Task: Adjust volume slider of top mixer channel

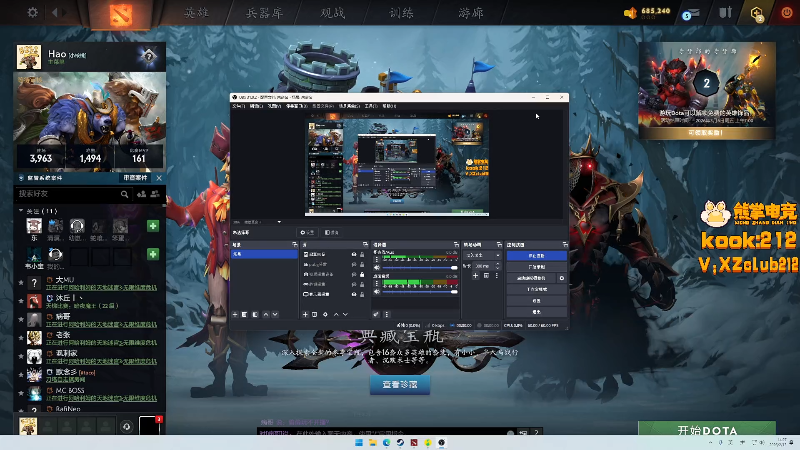Action: [420, 267]
